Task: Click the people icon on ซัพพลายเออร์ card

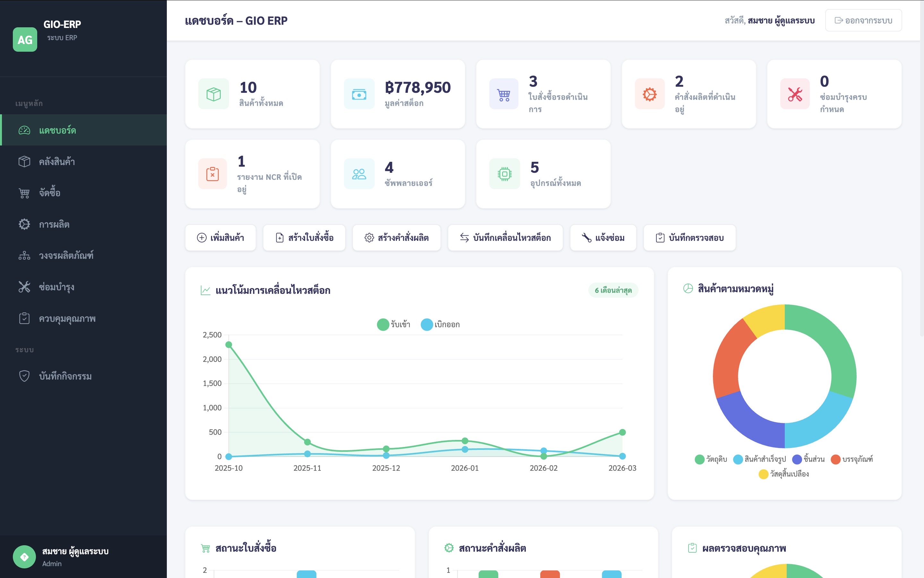Action: (x=359, y=174)
